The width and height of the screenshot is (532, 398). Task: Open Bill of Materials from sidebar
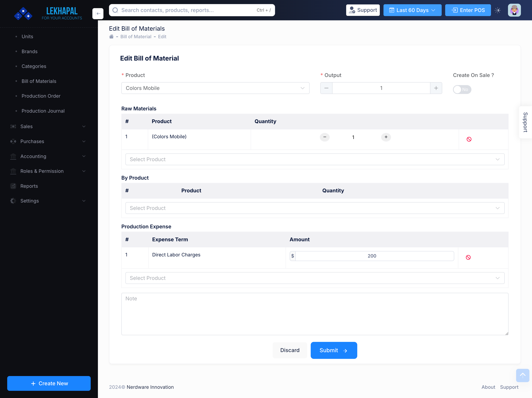[x=39, y=81]
